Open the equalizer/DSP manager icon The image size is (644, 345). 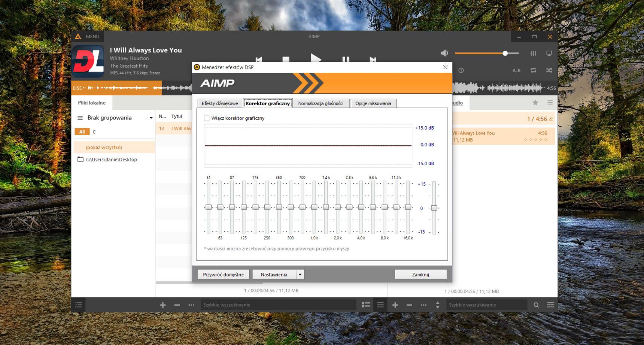(x=534, y=54)
